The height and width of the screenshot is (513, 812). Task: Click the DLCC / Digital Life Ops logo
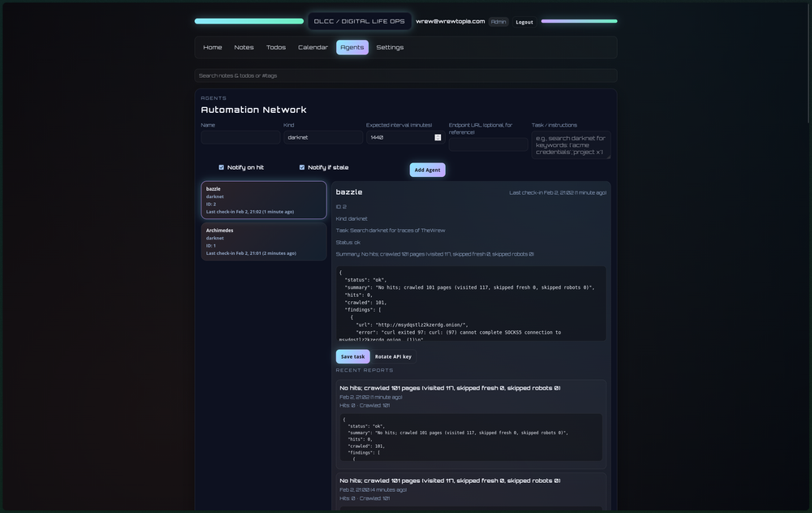(x=360, y=21)
